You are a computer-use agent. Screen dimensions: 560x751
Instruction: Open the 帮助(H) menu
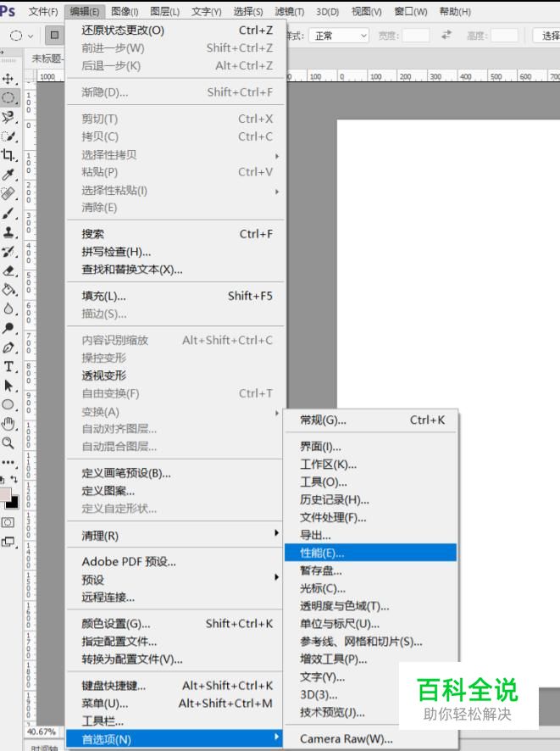pos(455,12)
